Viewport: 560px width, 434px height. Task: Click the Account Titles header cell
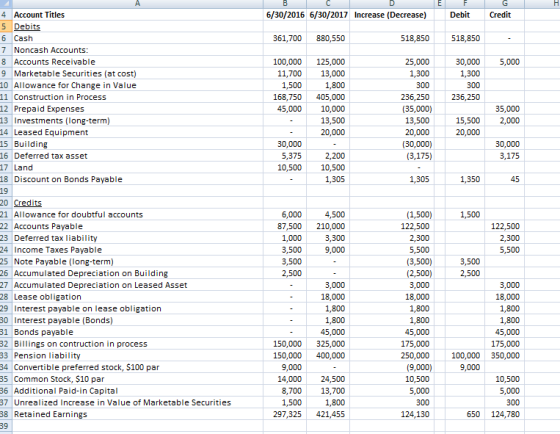138,15
